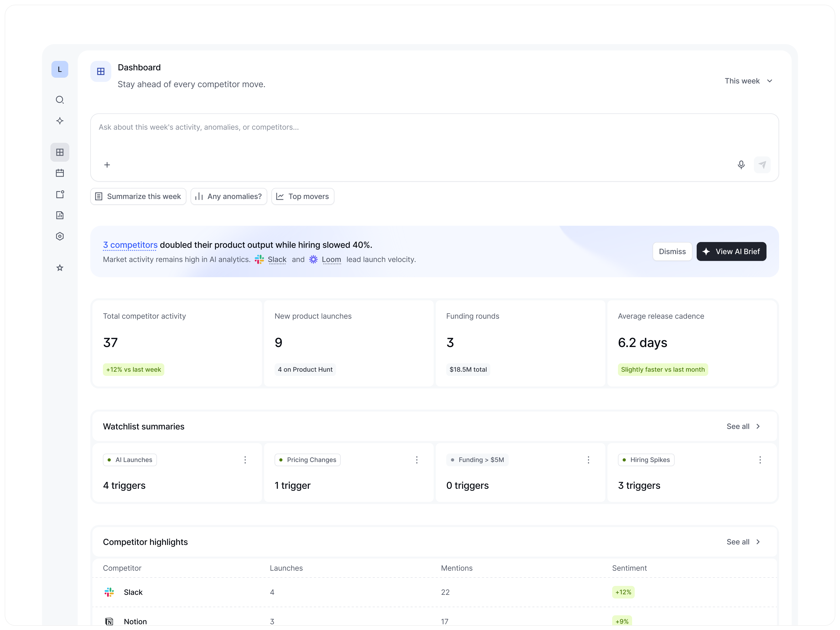Open options menu on Hiring Spikes card

pyautogui.click(x=760, y=460)
